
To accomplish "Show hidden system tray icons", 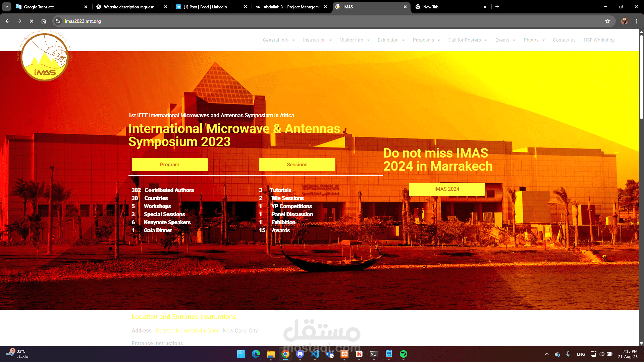I will point(547,354).
